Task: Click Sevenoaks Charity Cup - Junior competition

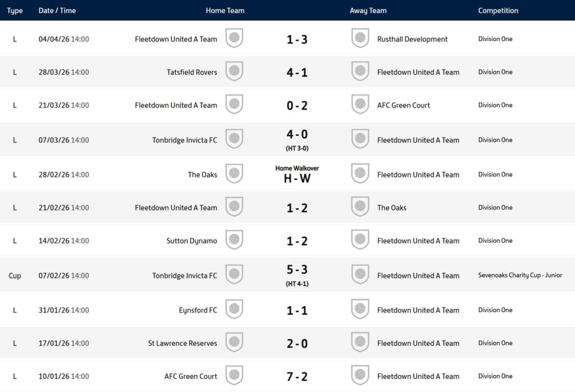Action: tap(520, 275)
